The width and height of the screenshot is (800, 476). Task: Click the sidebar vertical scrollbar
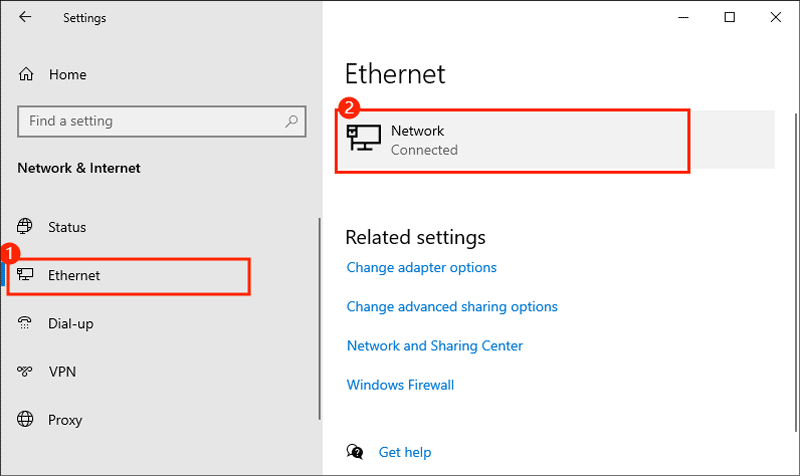[x=319, y=319]
